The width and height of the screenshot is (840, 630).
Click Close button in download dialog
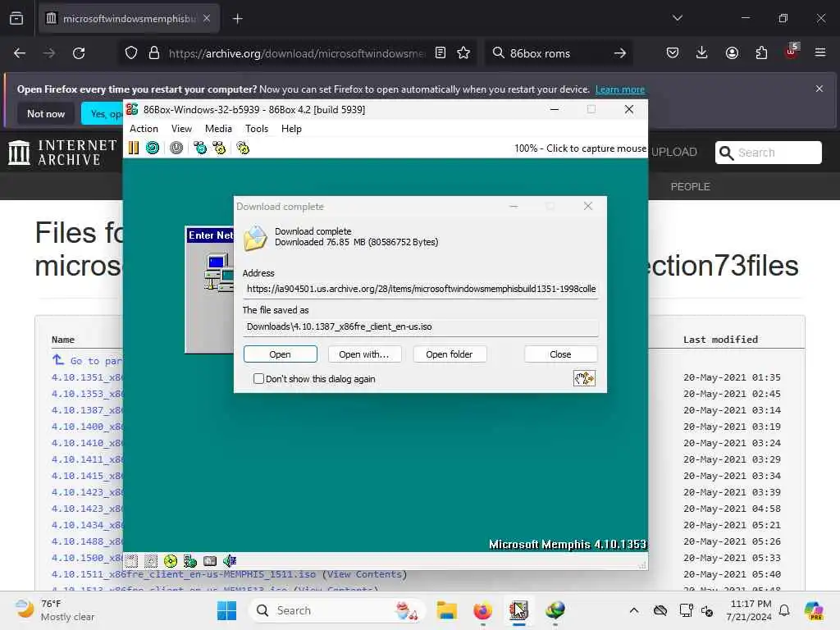(x=560, y=354)
